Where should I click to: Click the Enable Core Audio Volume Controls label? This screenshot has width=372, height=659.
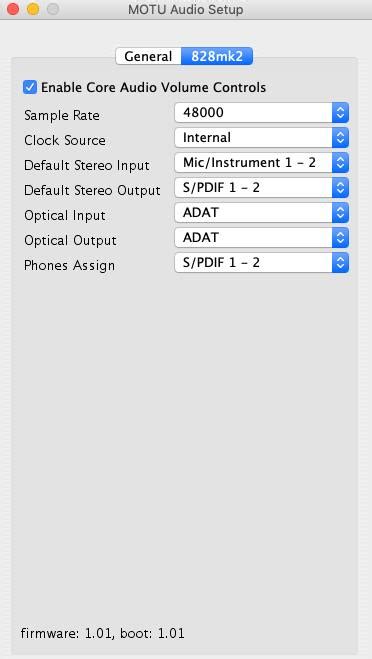pyautogui.click(x=153, y=87)
